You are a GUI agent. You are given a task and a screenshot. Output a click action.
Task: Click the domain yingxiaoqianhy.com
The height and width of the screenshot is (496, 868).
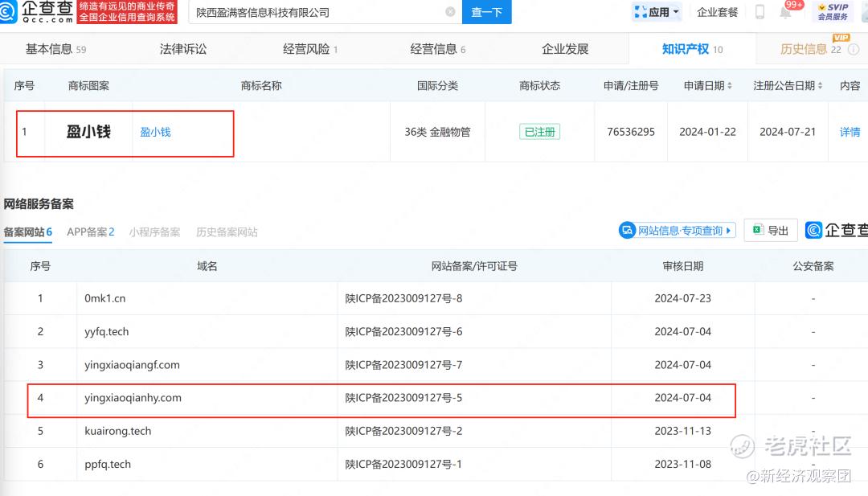click(133, 397)
